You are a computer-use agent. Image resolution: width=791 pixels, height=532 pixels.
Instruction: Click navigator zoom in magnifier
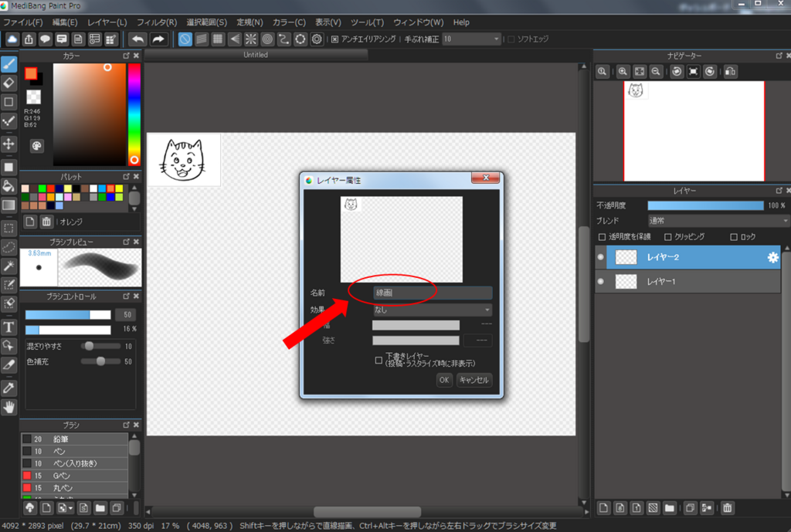[623, 72]
